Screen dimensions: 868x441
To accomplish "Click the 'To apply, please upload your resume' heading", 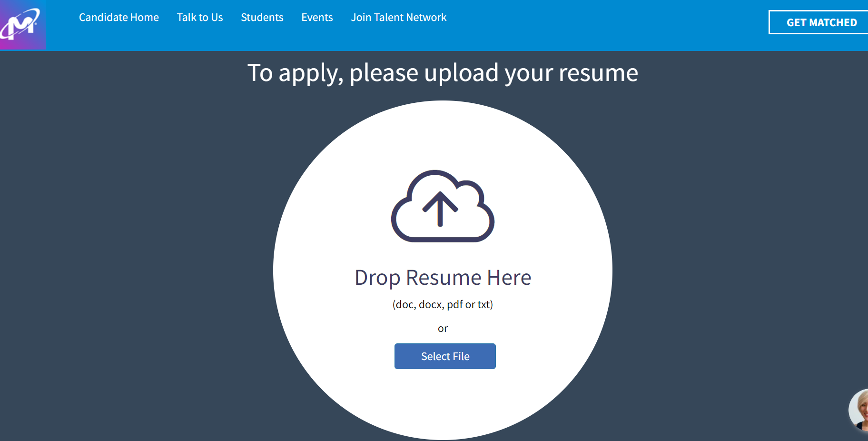I will 443,73.
